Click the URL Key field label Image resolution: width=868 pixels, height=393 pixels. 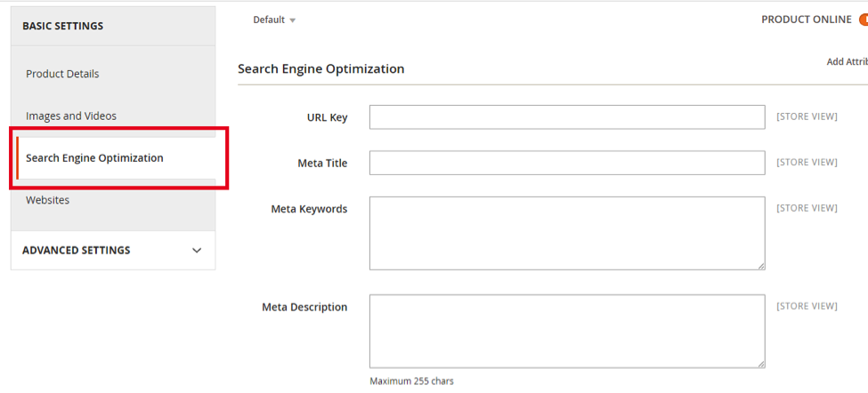[326, 117]
